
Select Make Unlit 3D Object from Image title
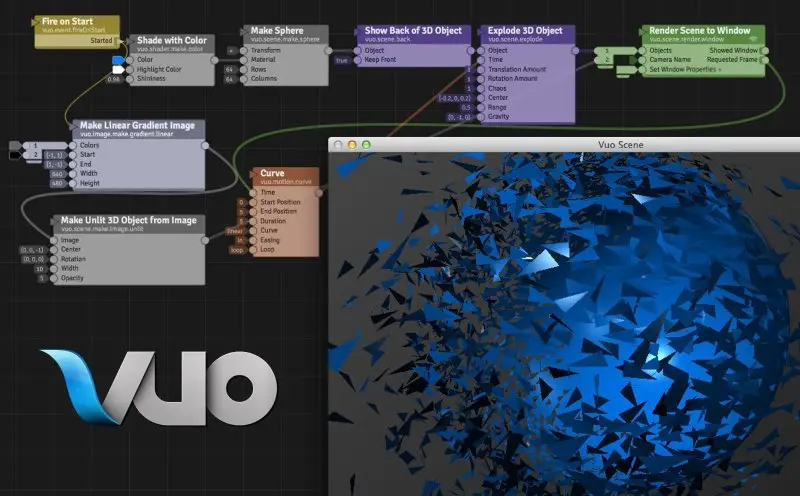click(129, 220)
